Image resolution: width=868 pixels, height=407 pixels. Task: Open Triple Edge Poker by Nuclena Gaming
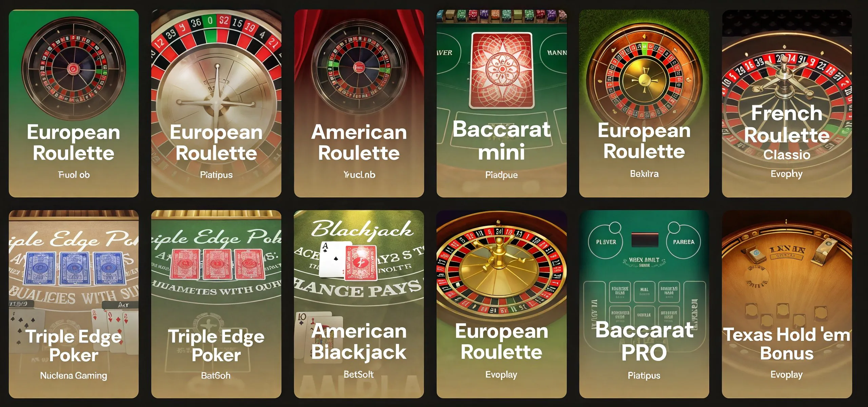(74, 304)
